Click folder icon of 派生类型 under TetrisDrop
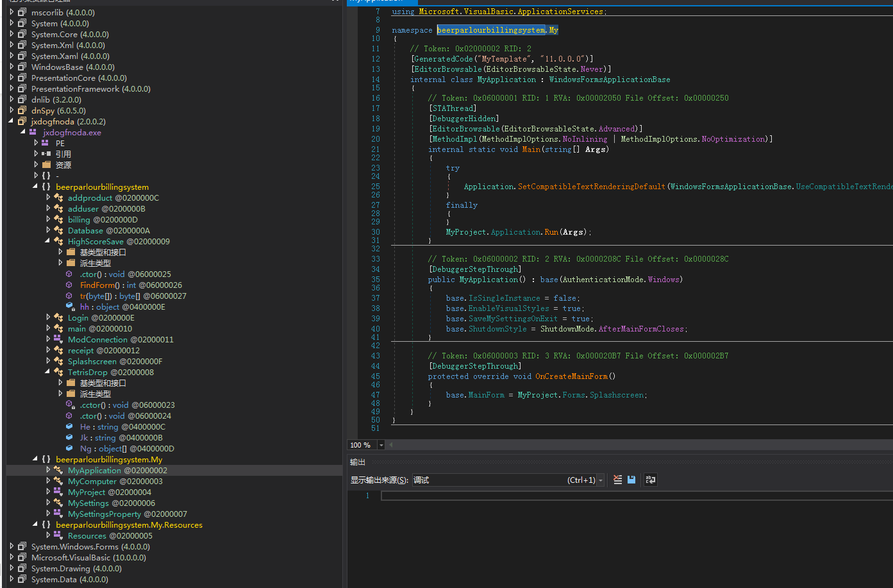Screen dimensions: 893x588 (71, 394)
